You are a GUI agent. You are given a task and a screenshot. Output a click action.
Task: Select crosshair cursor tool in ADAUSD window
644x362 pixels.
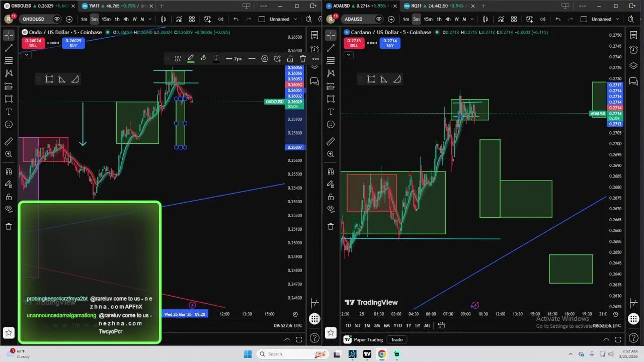click(331, 35)
